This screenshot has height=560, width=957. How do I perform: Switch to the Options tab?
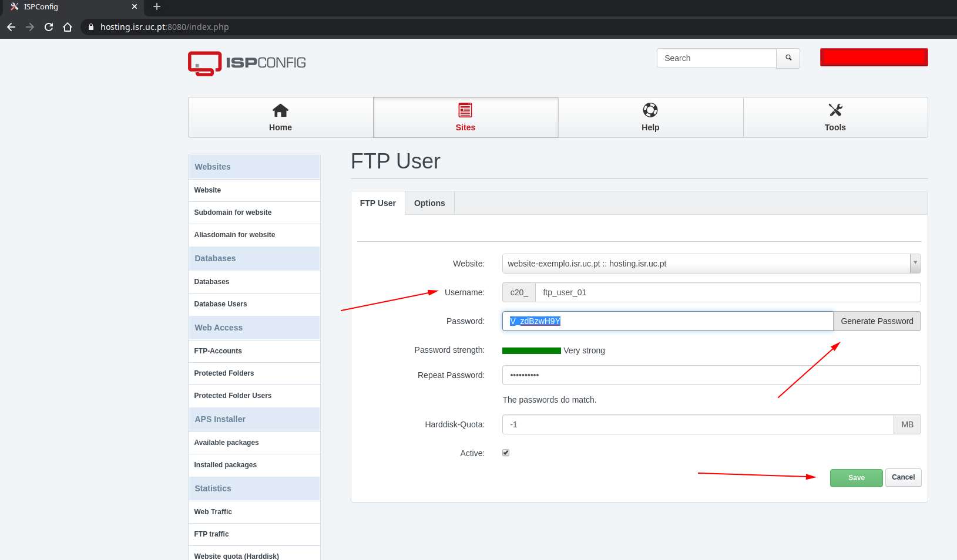coord(429,203)
